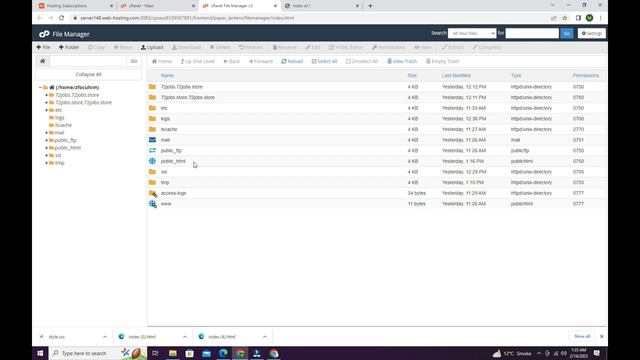Click Select All checkbox button
Image resolution: width=640 pixels, height=360 pixels.
tap(324, 61)
